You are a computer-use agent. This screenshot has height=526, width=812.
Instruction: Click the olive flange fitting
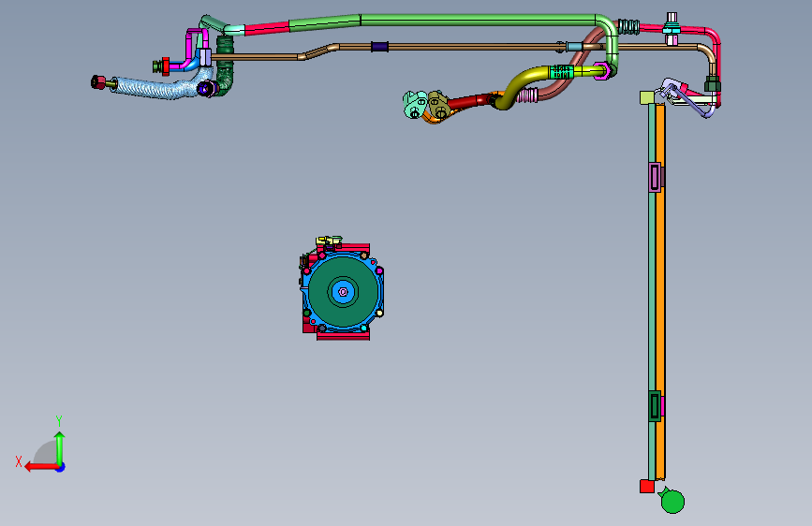438,105
